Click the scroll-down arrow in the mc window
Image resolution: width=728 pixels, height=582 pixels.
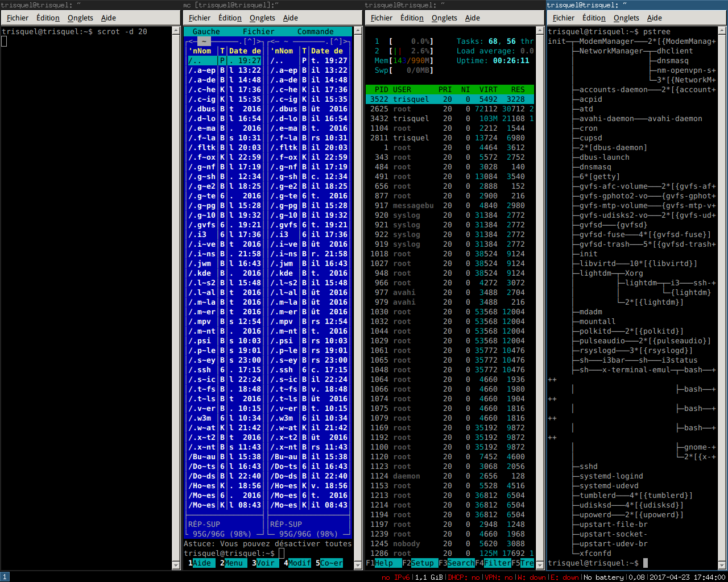tap(358, 566)
